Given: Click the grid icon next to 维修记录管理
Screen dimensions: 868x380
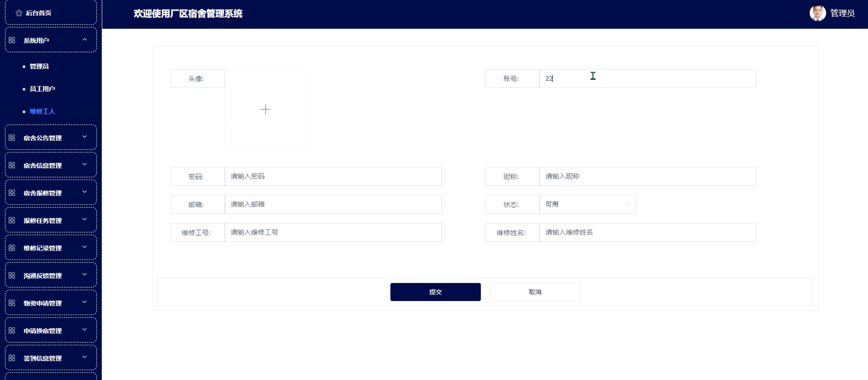Looking at the screenshot, I should tap(12, 248).
